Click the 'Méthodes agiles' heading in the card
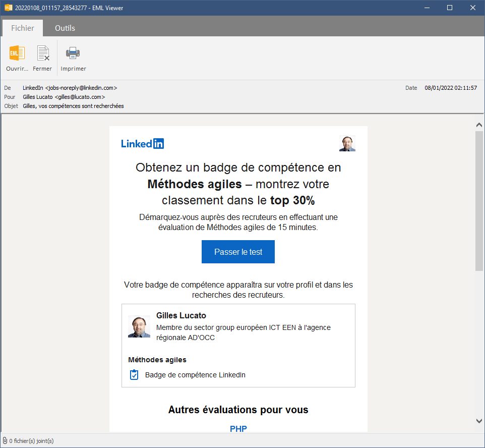485x448 pixels. pyautogui.click(x=157, y=360)
